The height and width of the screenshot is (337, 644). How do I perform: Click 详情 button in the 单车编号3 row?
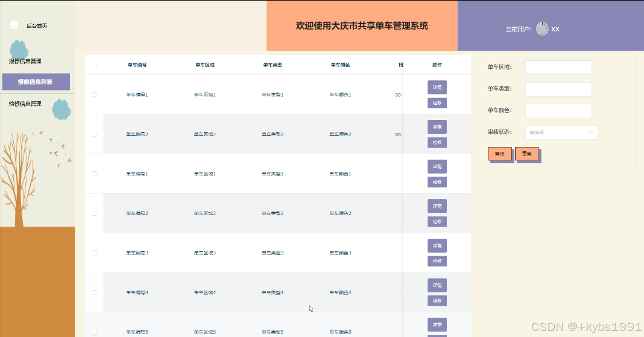[x=437, y=245]
